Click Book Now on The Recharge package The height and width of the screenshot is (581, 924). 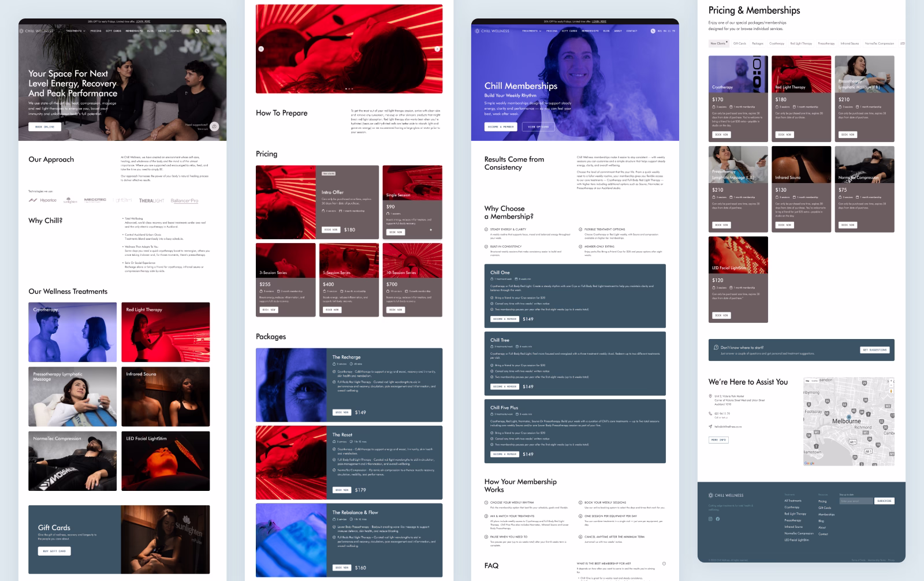(342, 412)
